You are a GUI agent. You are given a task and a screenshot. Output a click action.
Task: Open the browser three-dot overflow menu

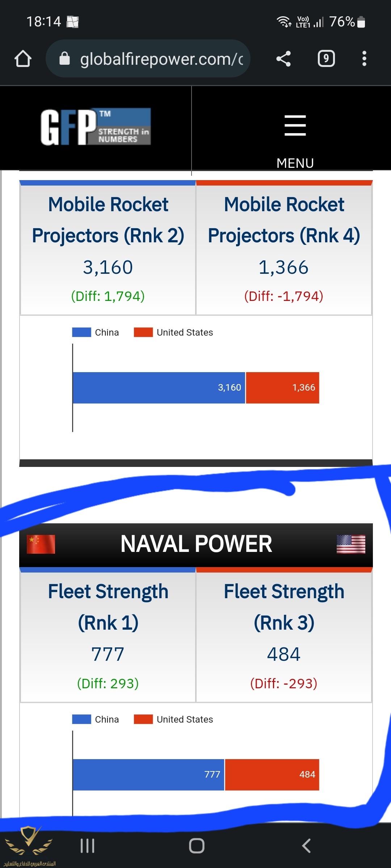pos(364,59)
